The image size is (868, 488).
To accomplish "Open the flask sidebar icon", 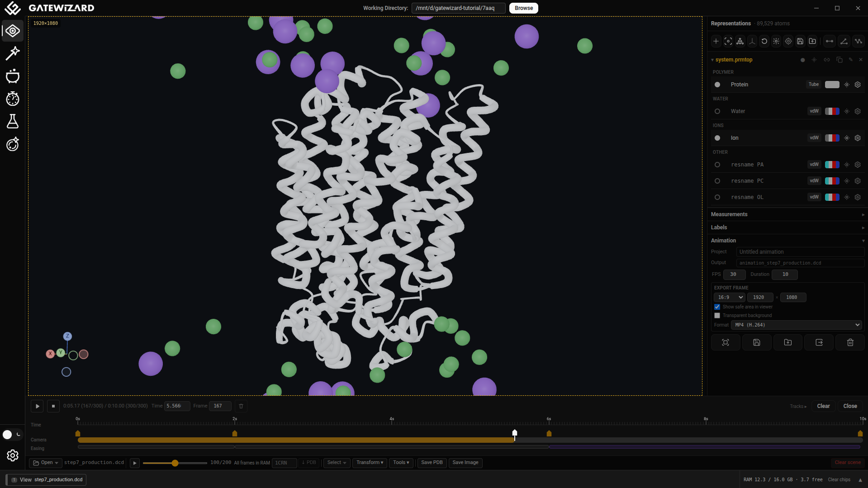I will coord(13,121).
